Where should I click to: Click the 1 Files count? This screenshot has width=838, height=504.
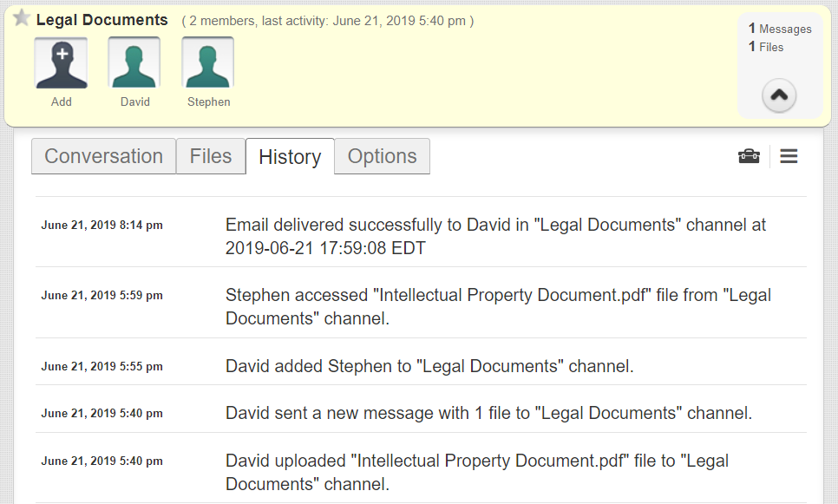pos(766,47)
